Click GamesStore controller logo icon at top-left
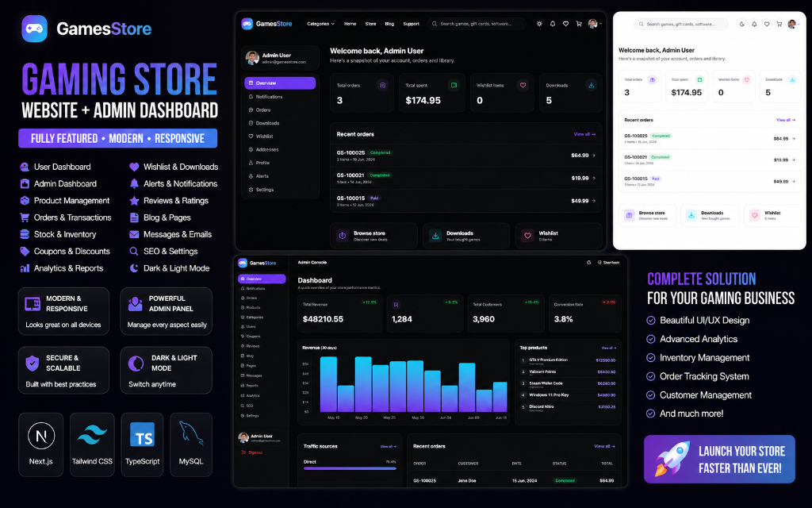Screen dimensions: 812x508 pyautogui.click(x=35, y=29)
